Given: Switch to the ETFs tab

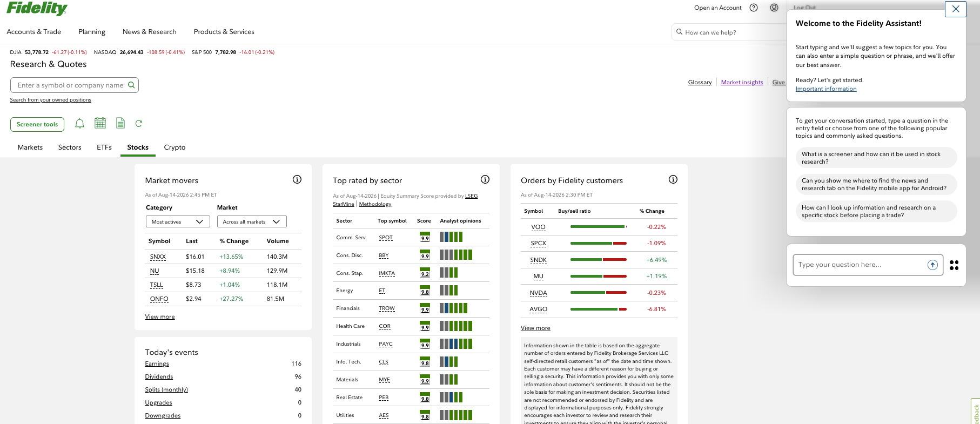Looking at the screenshot, I should [104, 147].
